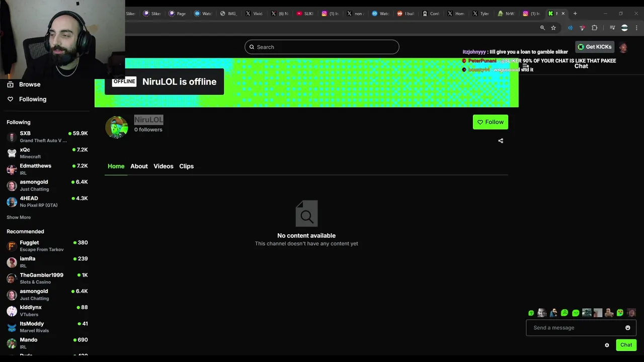Open SXB channel in Following list

(47, 137)
